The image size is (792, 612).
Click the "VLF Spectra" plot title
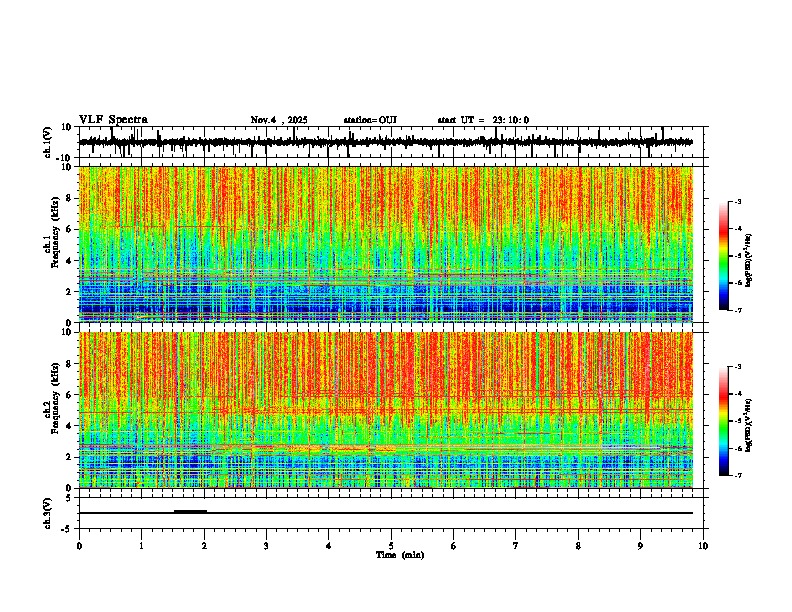point(113,120)
